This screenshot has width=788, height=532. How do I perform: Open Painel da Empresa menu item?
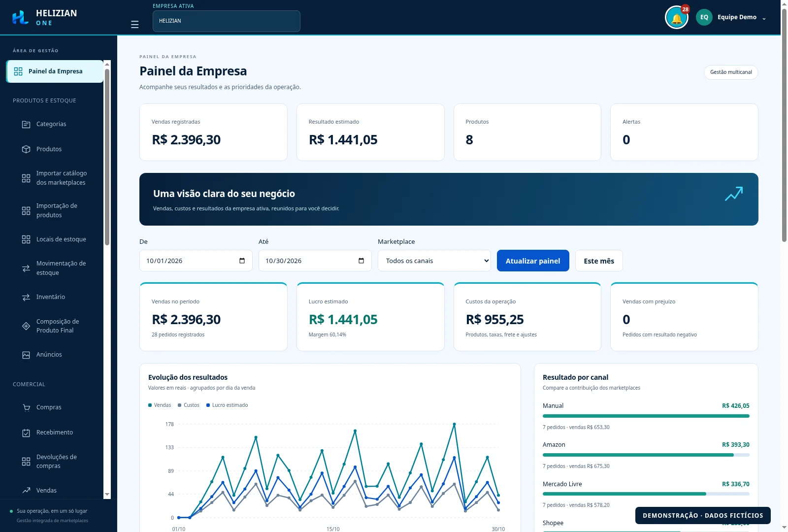pyautogui.click(x=55, y=71)
